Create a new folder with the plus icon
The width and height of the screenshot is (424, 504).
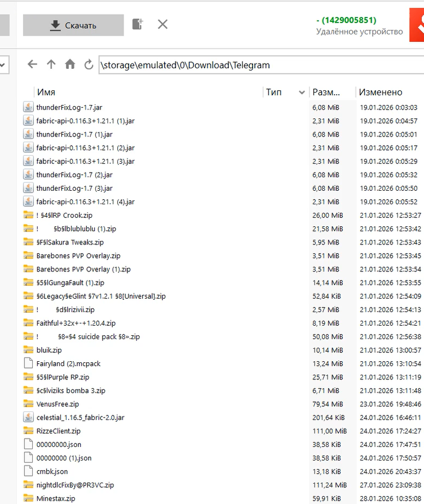point(138,24)
